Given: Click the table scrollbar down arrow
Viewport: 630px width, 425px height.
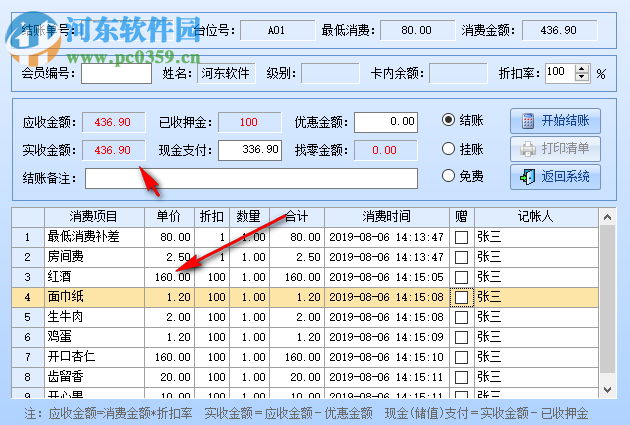Looking at the screenshot, I should [x=608, y=390].
